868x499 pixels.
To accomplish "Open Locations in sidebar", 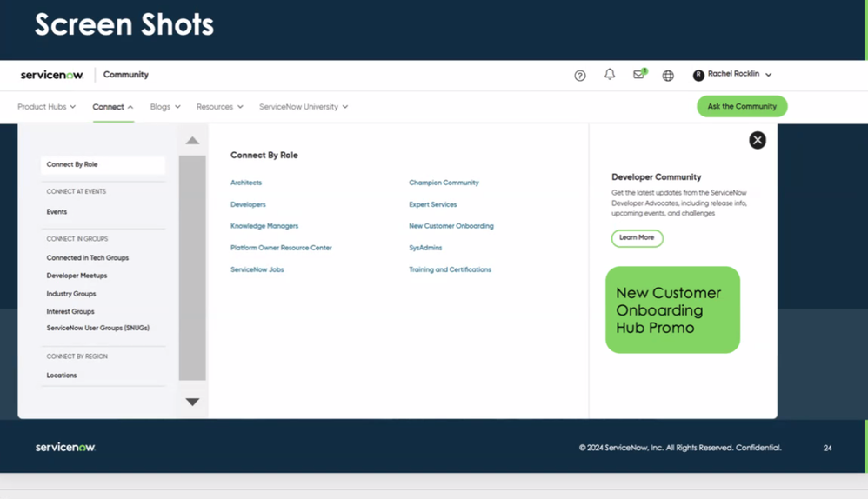I will tap(62, 375).
